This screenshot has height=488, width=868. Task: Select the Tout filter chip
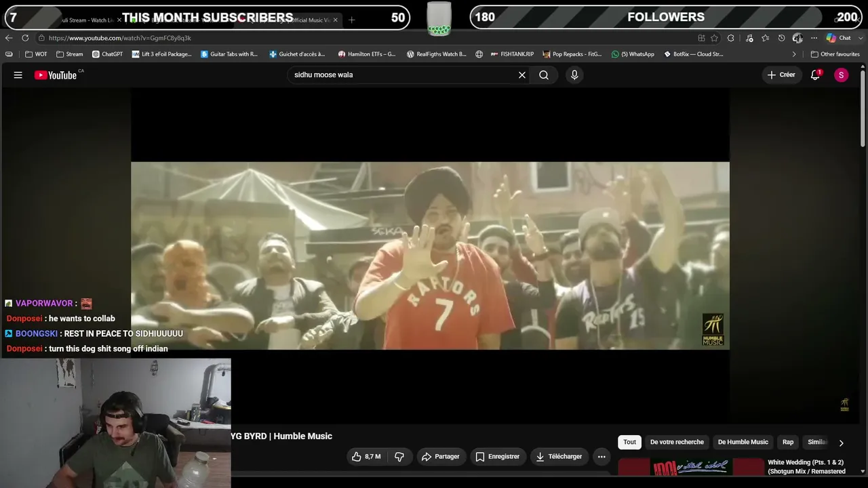[630, 442]
